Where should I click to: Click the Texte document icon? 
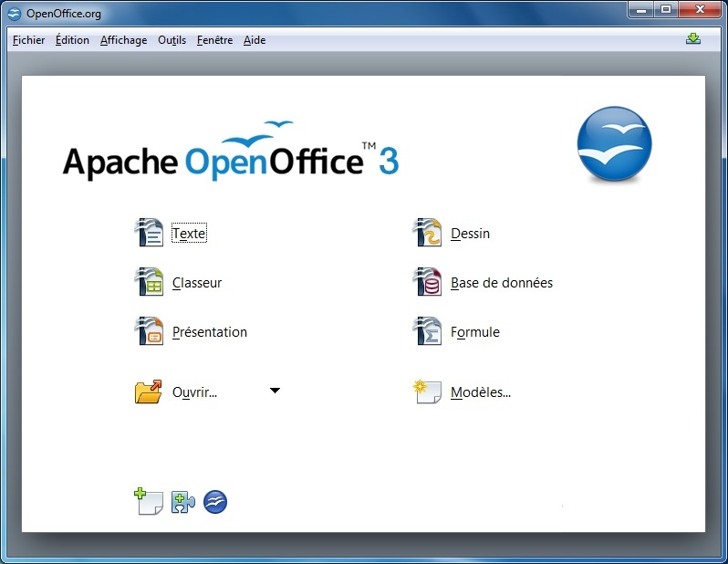click(x=149, y=234)
